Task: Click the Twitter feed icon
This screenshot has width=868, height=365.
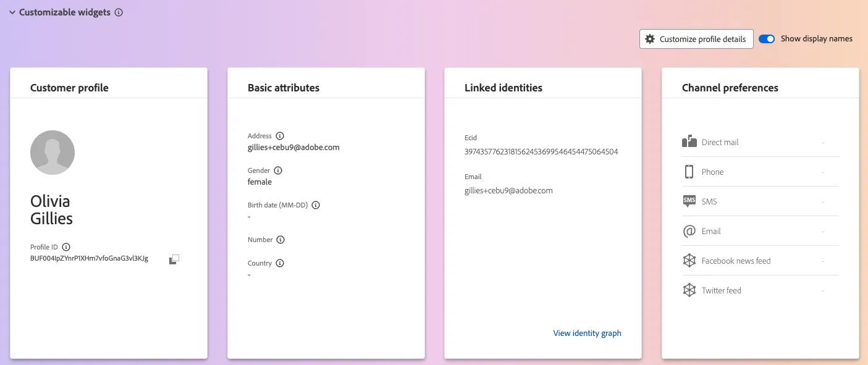Action: [x=689, y=290]
